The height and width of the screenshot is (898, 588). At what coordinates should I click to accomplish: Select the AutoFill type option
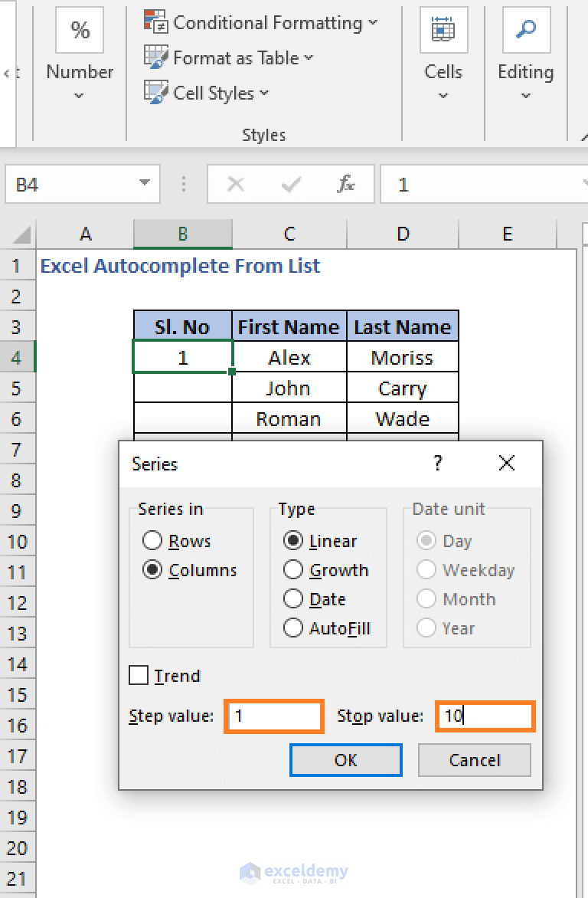click(293, 628)
